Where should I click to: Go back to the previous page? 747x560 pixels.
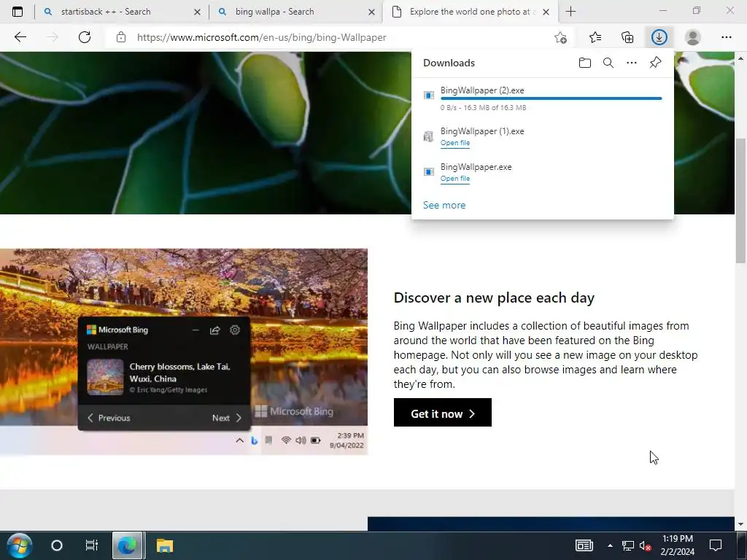20,37
